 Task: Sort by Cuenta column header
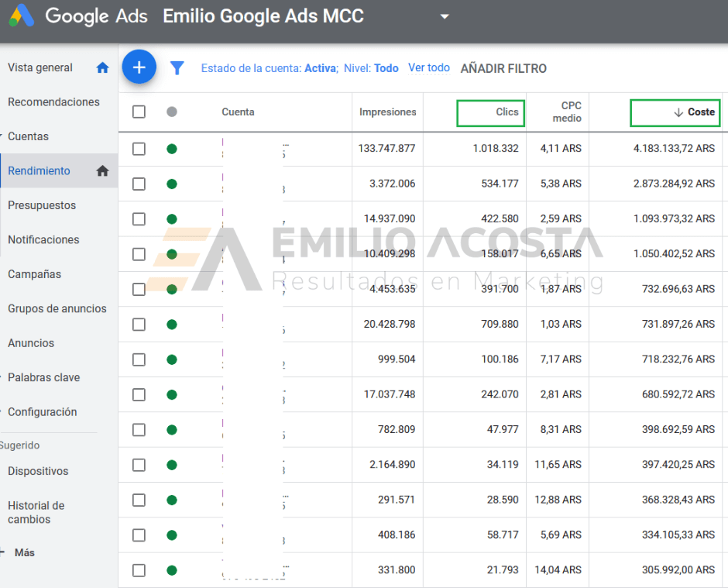pos(238,112)
